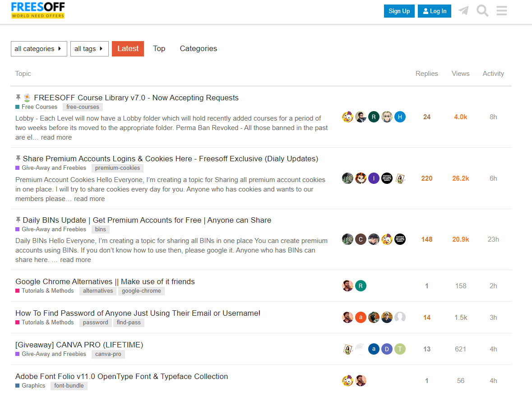
Task: Click pin icon beside FREESOFF Course Library topic
Action: pos(19,98)
